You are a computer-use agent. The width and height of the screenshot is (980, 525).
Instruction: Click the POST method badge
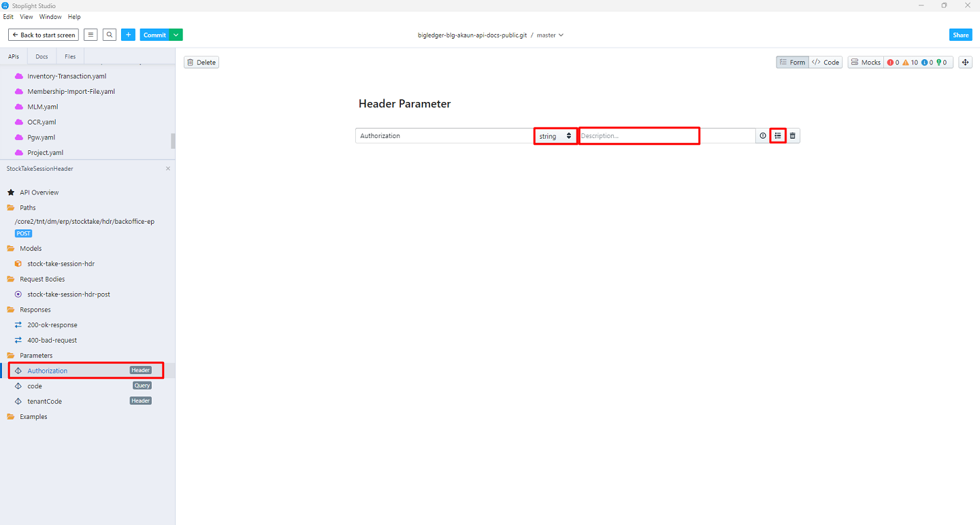coord(24,233)
